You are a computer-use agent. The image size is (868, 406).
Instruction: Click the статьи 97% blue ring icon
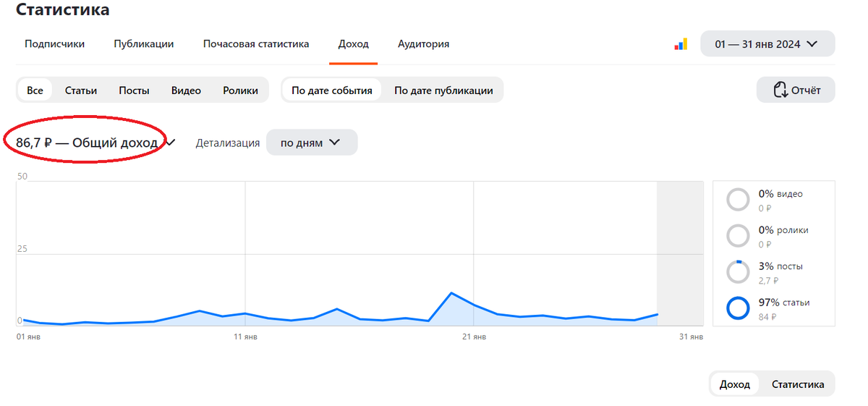click(738, 308)
